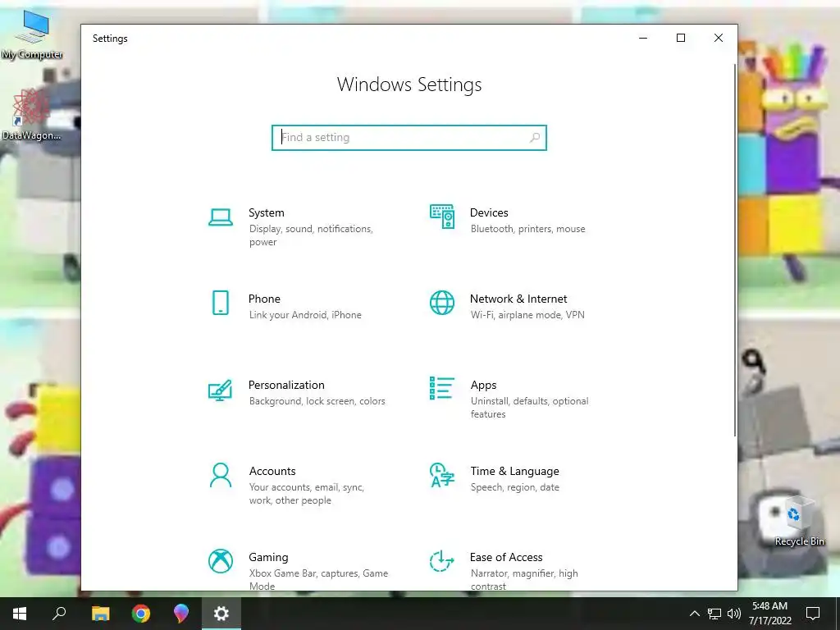
Task: Open the colorful balloon app on taskbar
Action: 181,614
